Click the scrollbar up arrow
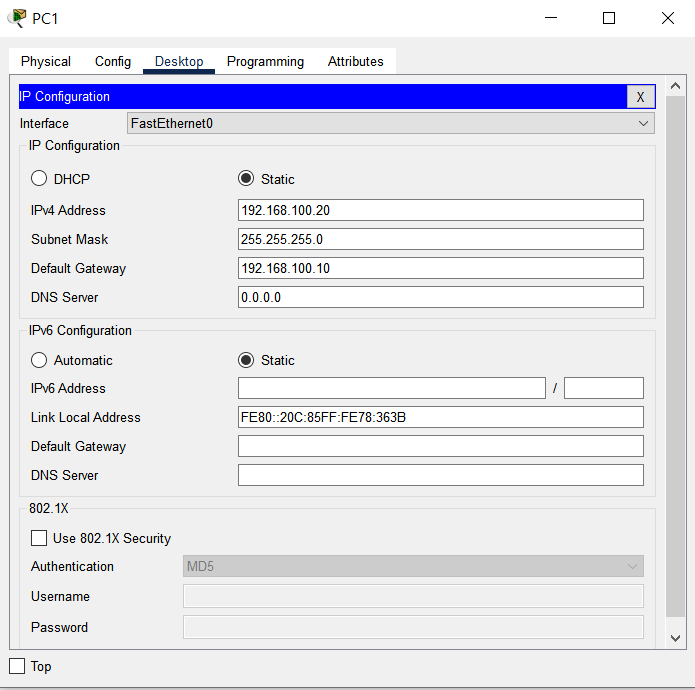Viewport: 695px width, 690px height. click(x=675, y=86)
